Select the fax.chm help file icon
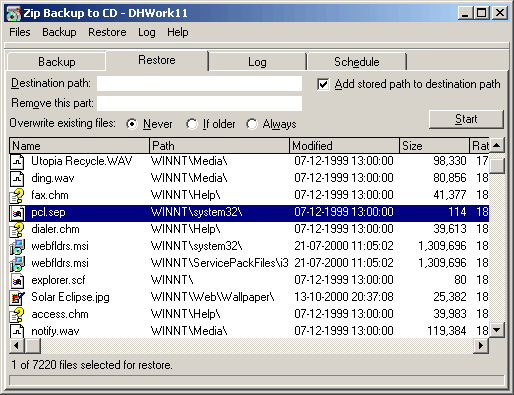 point(17,196)
